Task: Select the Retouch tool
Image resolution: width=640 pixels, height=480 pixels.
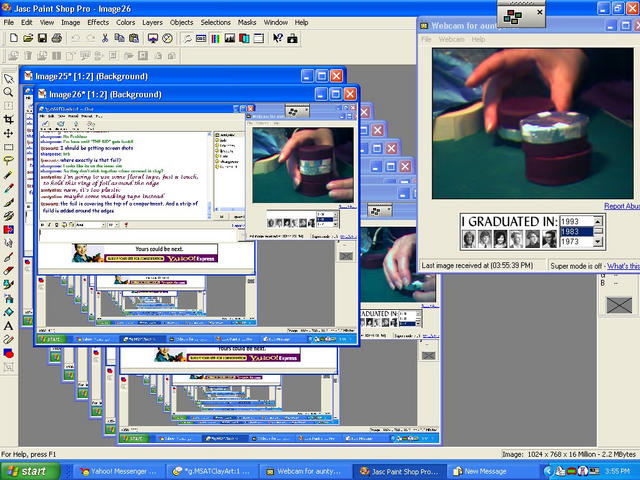Action: coord(8,243)
